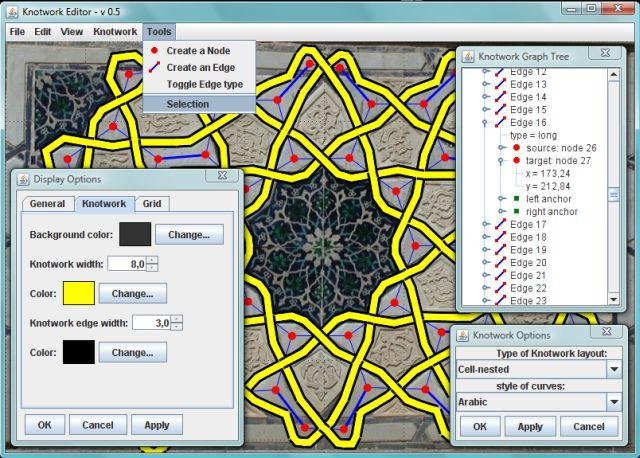Click Java icon in Knotwork Editor title bar

13,12
